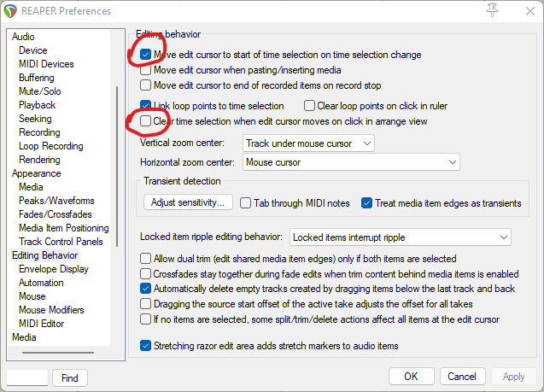The width and height of the screenshot is (544, 392).
Task: Select Mouse in preferences tree
Action: pos(32,296)
